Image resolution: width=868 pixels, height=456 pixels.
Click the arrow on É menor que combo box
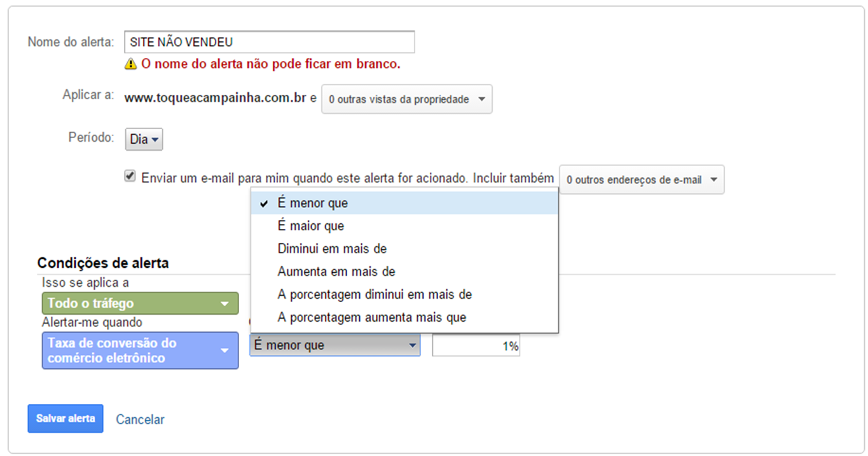[x=412, y=345]
